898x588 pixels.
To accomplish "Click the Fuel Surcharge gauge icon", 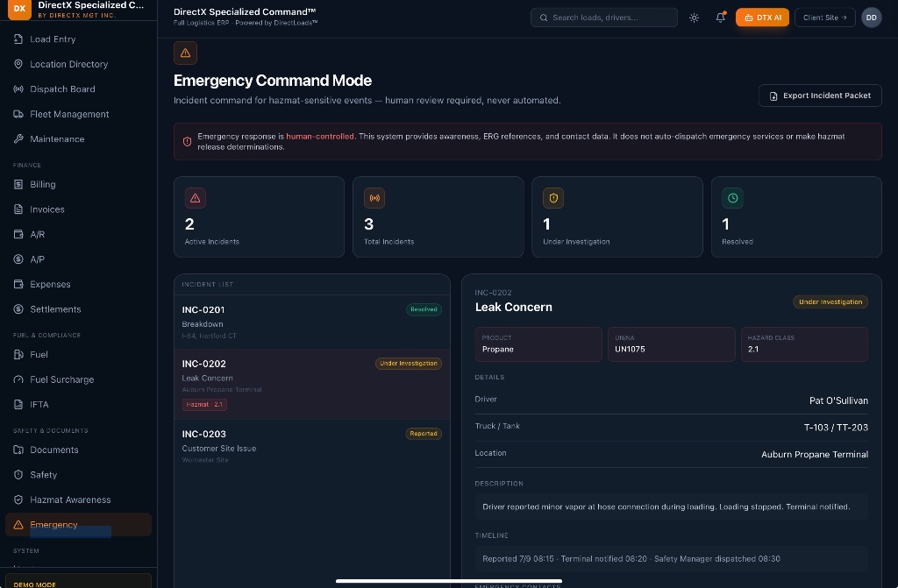I will 18,379.
